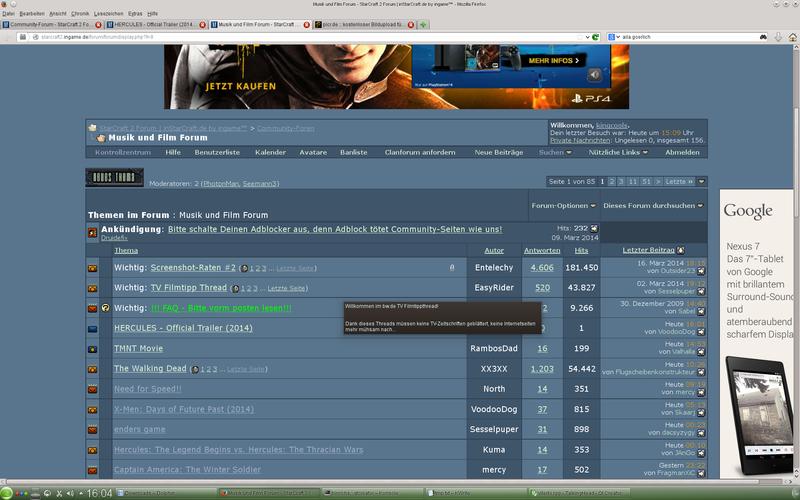800x500 pixels.
Task: Reload page using the green refresh icon
Action: pos(595,37)
